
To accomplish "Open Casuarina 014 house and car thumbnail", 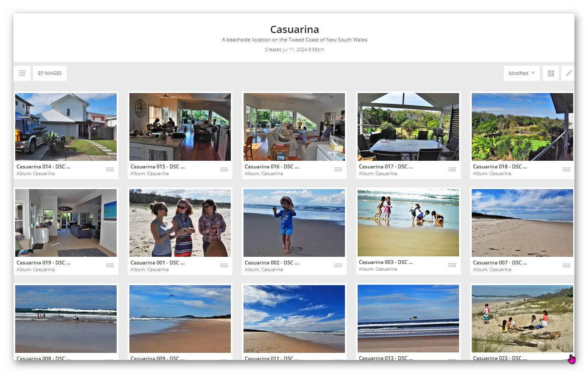I will 66,127.
